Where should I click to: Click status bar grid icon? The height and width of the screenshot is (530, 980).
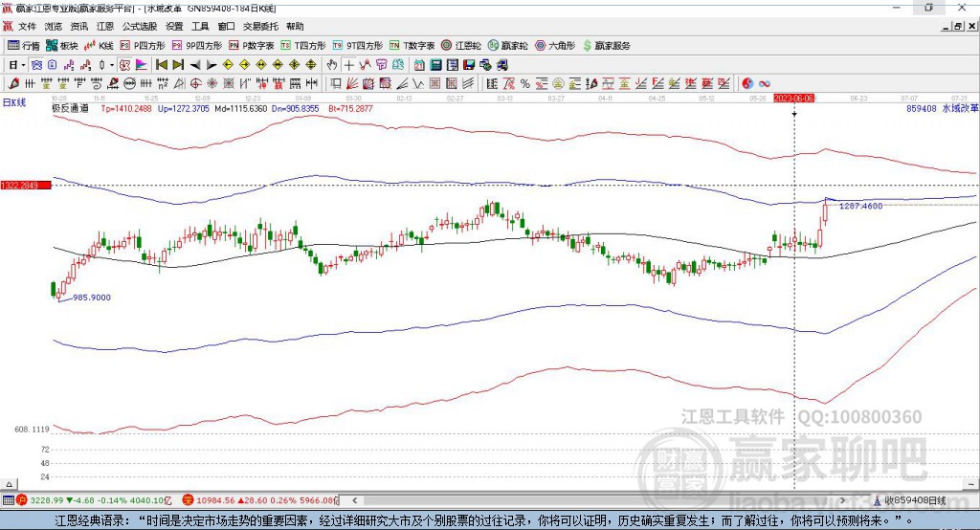[x=8, y=500]
